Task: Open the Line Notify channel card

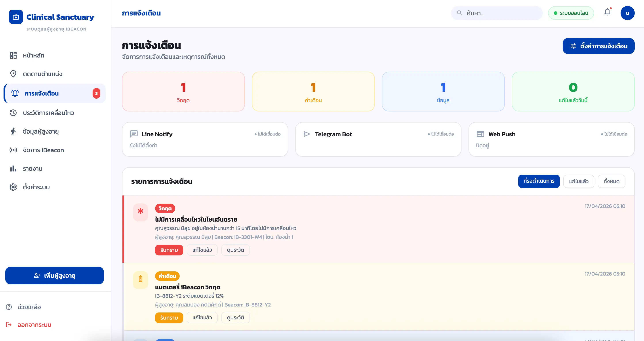Action: coord(205,139)
